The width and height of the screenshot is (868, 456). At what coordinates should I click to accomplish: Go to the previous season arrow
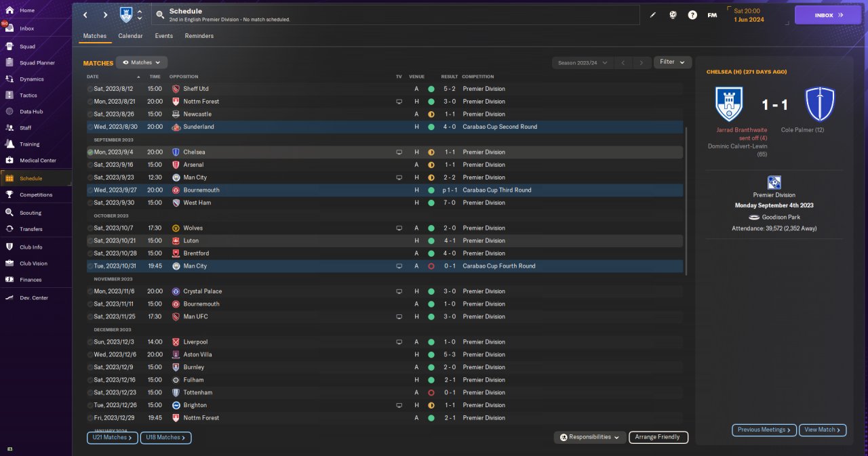pos(623,62)
